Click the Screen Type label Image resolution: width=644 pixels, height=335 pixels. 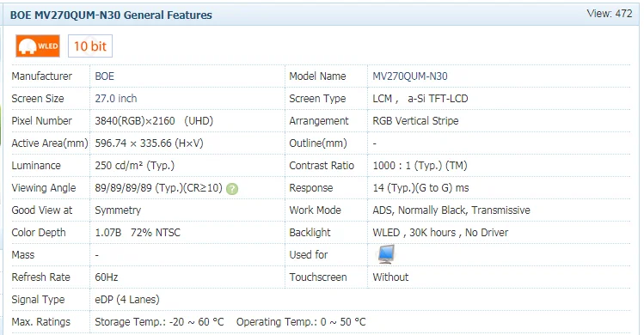[x=317, y=99]
